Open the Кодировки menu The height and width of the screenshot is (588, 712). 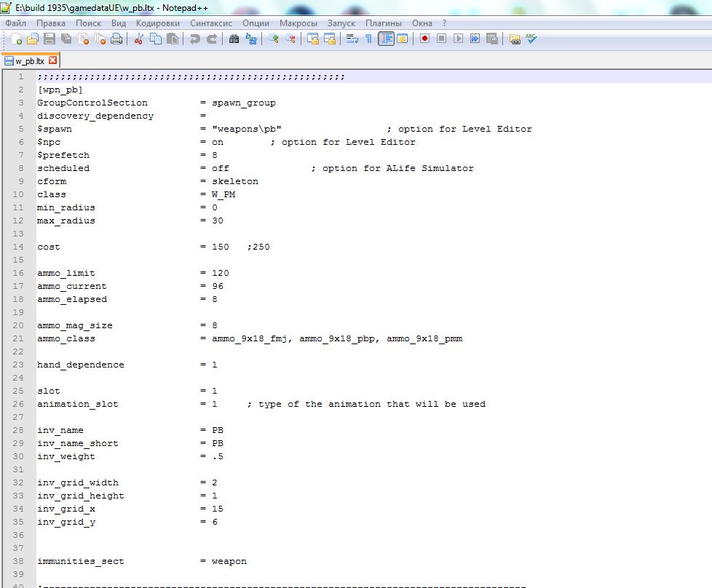click(x=157, y=23)
